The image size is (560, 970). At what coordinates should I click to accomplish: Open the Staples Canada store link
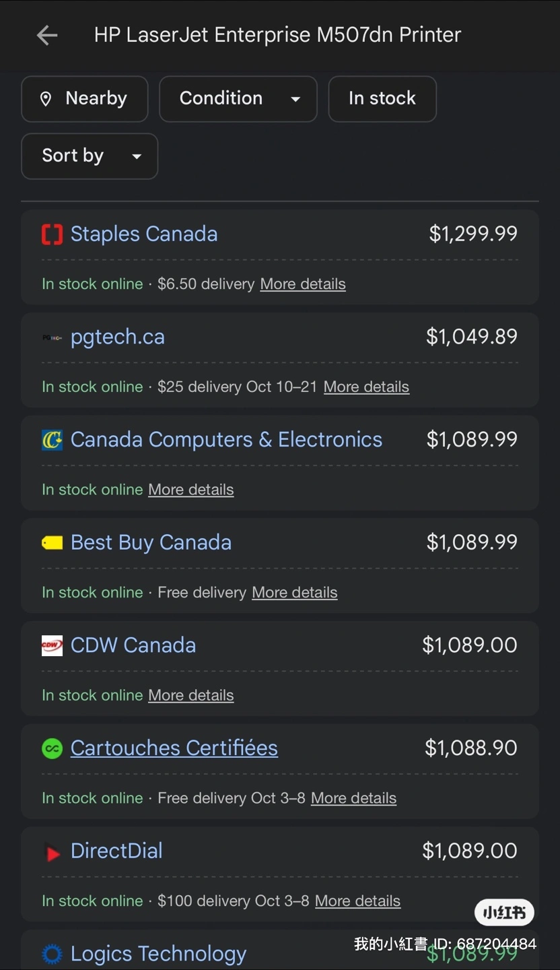pos(144,234)
